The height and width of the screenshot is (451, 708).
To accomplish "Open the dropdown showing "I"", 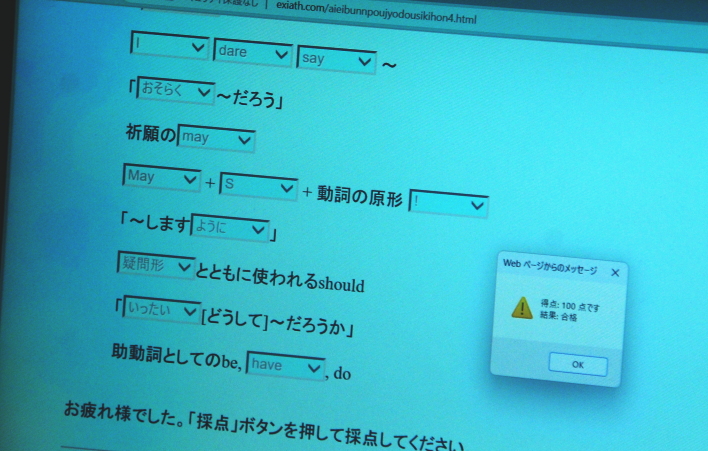I will pyautogui.click(x=169, y=46).
